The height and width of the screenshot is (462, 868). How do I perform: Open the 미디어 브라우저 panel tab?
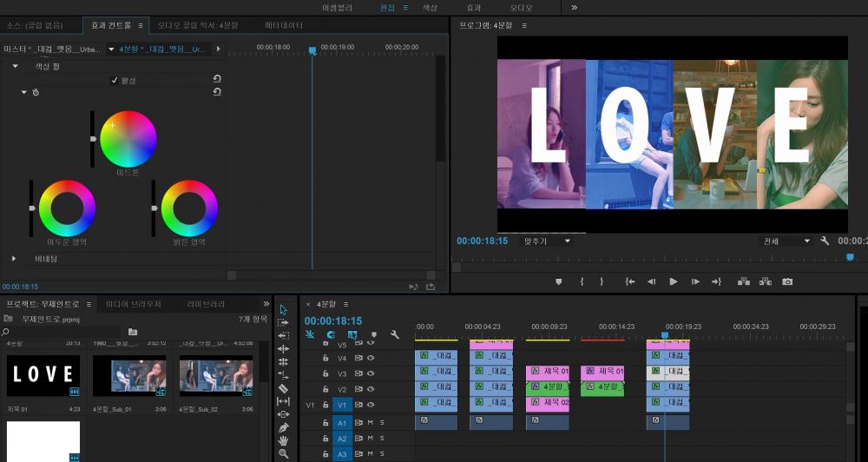point(134,304)
